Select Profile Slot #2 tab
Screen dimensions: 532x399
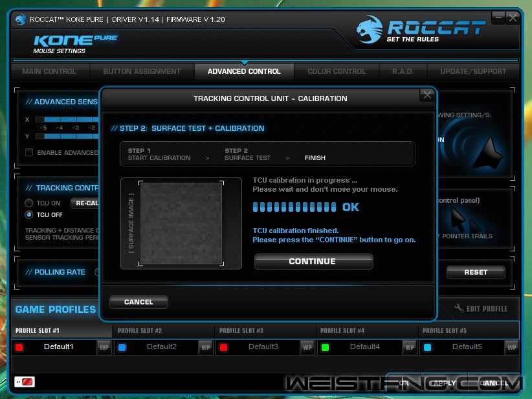coord(164,330)
